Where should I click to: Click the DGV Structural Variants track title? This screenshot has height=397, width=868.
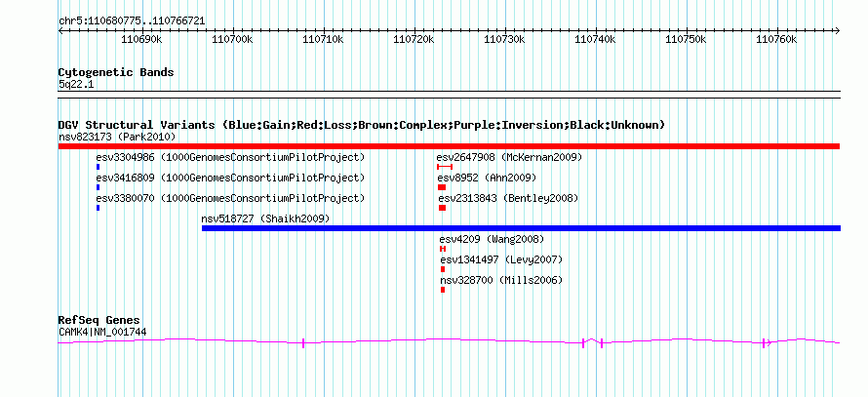click(362, 125)
